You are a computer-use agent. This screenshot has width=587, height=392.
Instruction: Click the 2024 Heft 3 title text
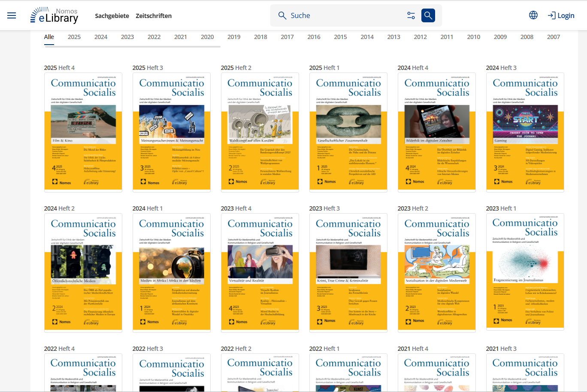[x=501, y=68]
